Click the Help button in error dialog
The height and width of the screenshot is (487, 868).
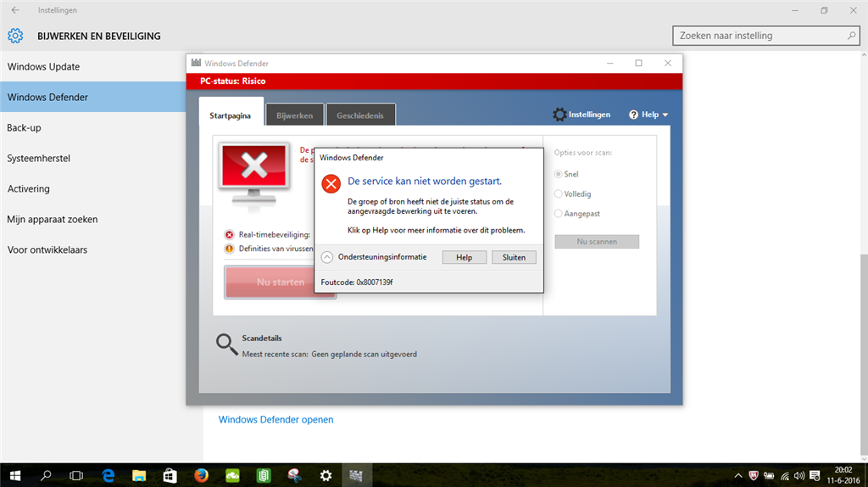point(464,257)
